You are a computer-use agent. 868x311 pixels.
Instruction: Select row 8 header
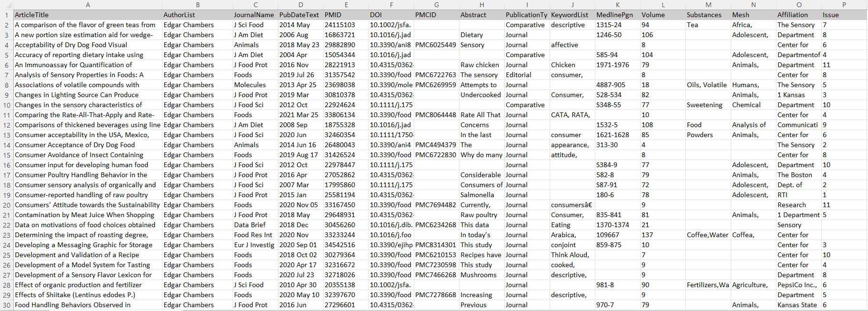pyautogui.click(x=7, y=85)
